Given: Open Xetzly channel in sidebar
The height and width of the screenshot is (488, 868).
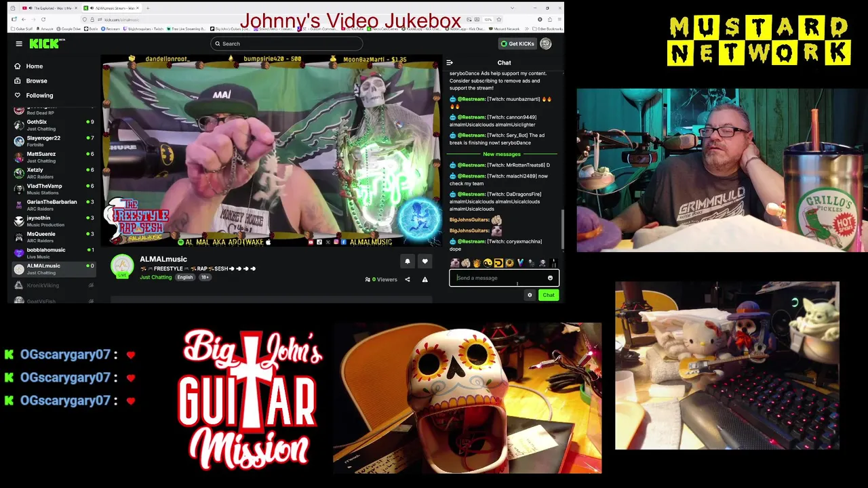Looking at the screenshot, I should click(x=53, y=173).
